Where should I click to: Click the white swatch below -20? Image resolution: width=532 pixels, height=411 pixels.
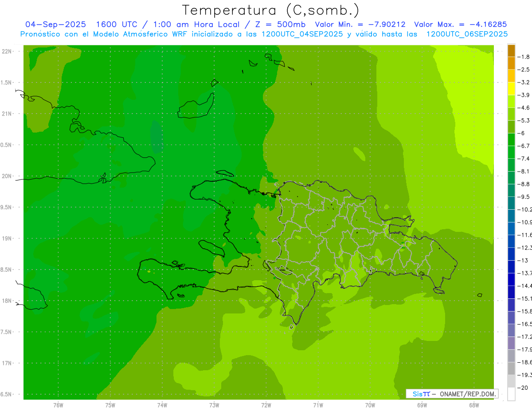click(511, 394)
